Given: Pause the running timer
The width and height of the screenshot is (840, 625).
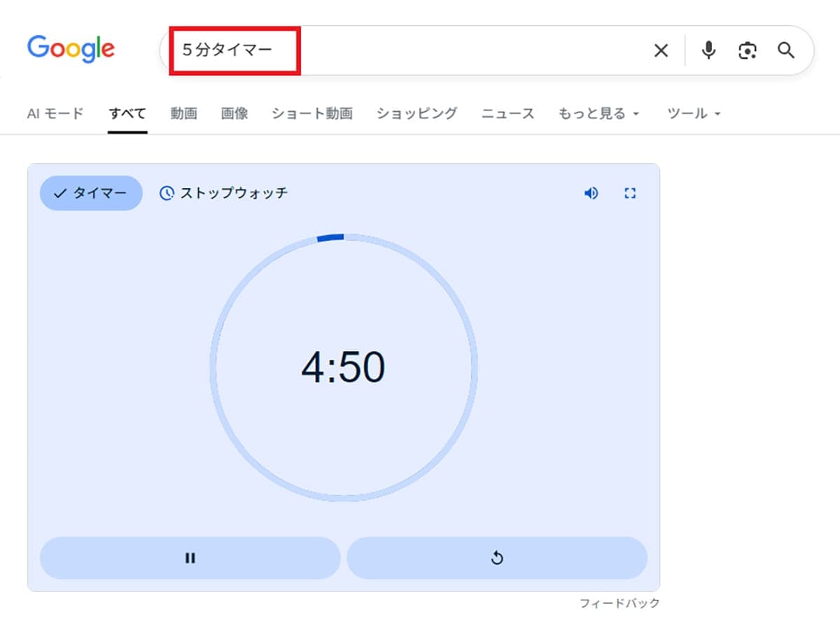Looking at the screenshot, I should [x=190, y=558].
